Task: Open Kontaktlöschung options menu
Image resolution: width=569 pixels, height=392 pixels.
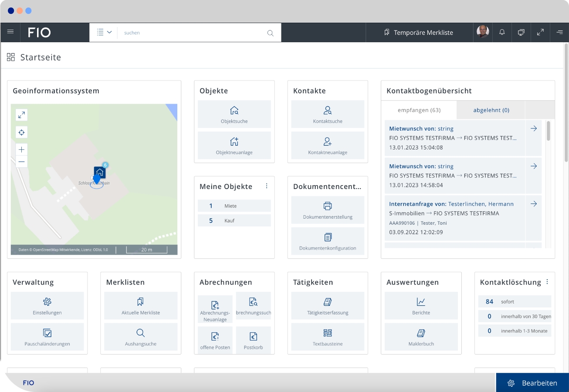Action: [x=547, y=282]
